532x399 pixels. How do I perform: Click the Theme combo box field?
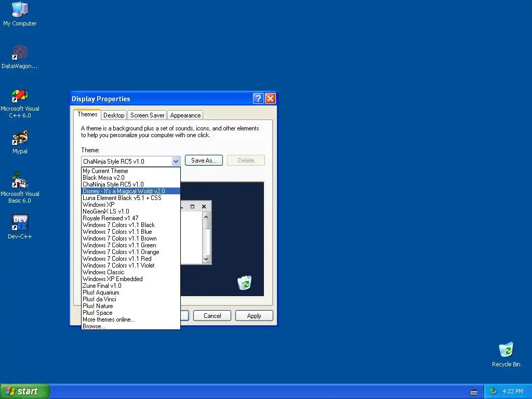coord(130,161)
